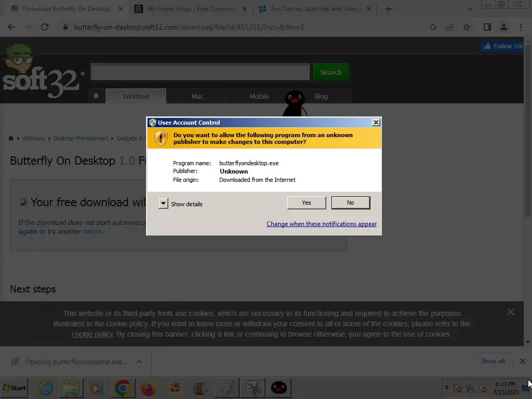
Task: Show hidden tray icons arrow
Action: click(x=446, y=388)
